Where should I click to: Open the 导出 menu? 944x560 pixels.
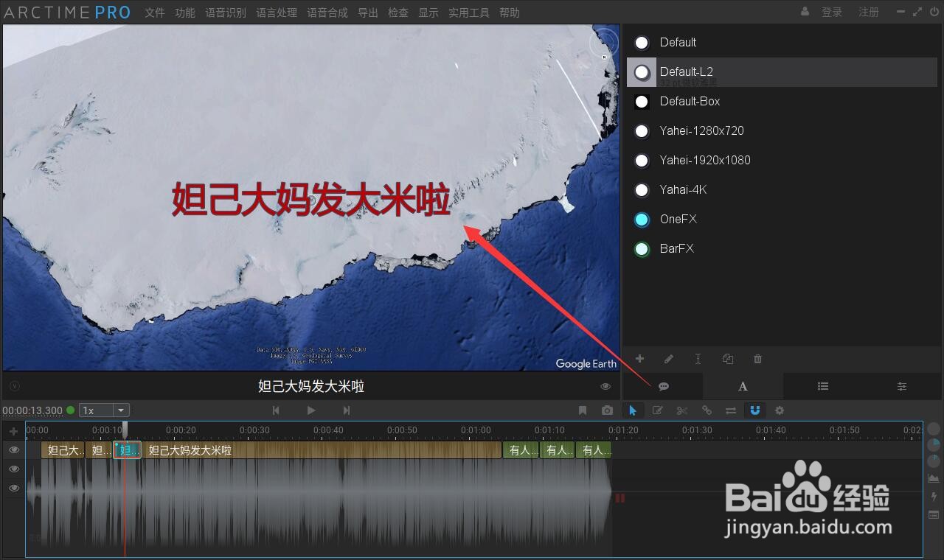tap(368, 13)
